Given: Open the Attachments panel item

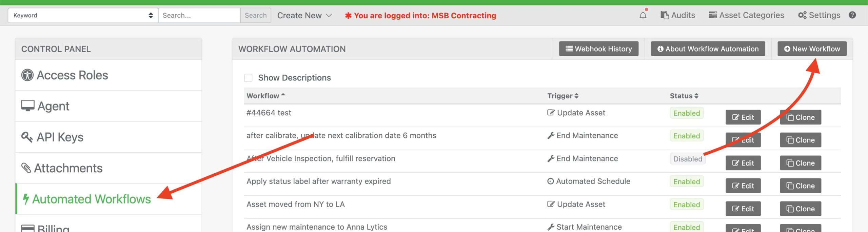Looking at the screenshot, I should coord(108,168).
